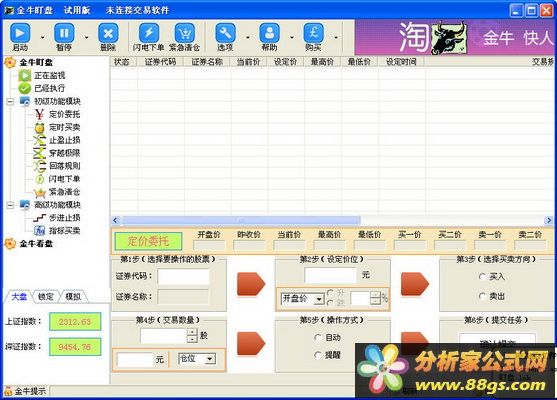Click the percent spinner arrows
The height and width of the screenshot is (400, 557).
pyautogui.click(x=375, y=298)
